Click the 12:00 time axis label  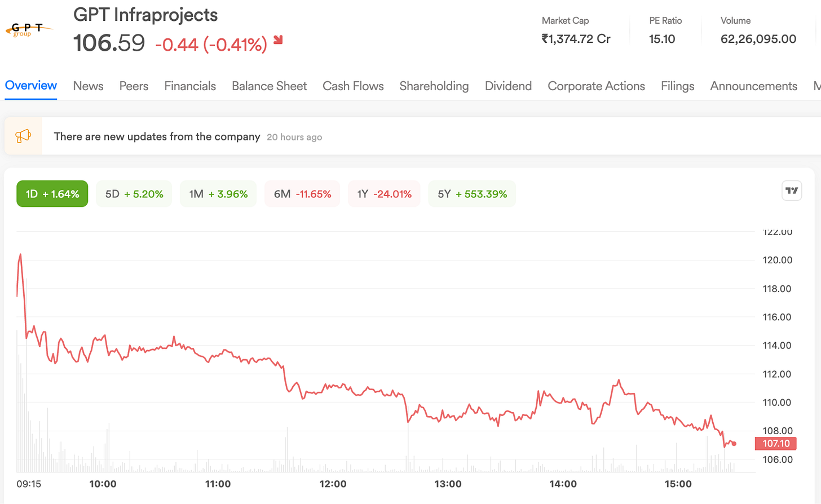(x=333, y=484)
